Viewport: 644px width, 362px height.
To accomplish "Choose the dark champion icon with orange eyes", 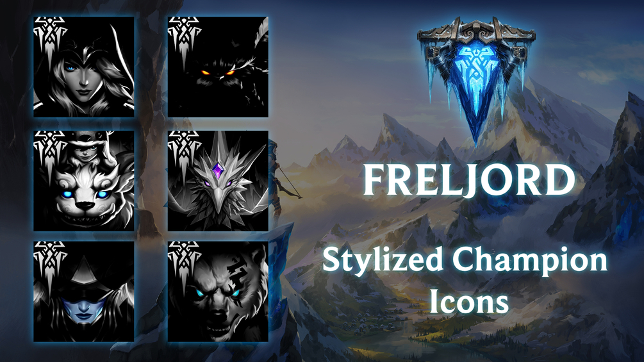I will (x=218, y=67).
